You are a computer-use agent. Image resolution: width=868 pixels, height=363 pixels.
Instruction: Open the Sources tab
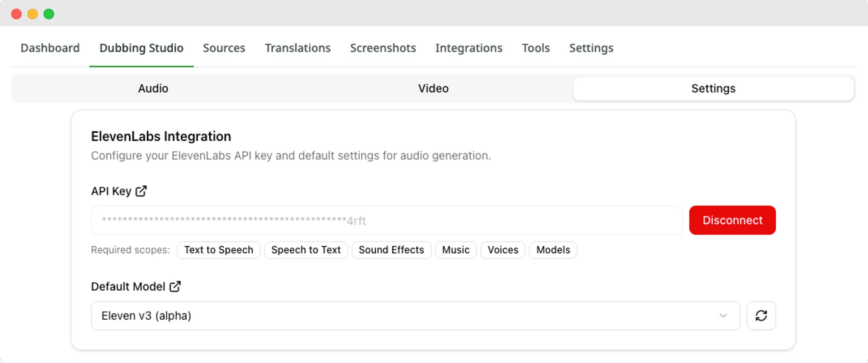pos(224,48)
